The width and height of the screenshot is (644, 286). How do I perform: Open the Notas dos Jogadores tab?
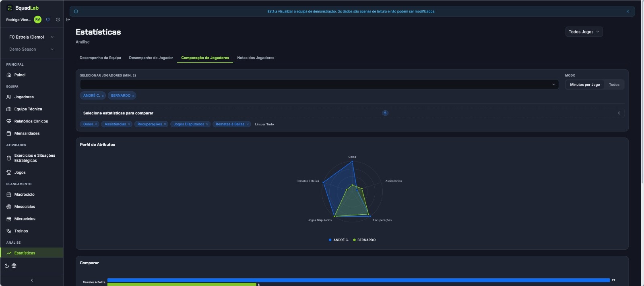pos(256,58)
